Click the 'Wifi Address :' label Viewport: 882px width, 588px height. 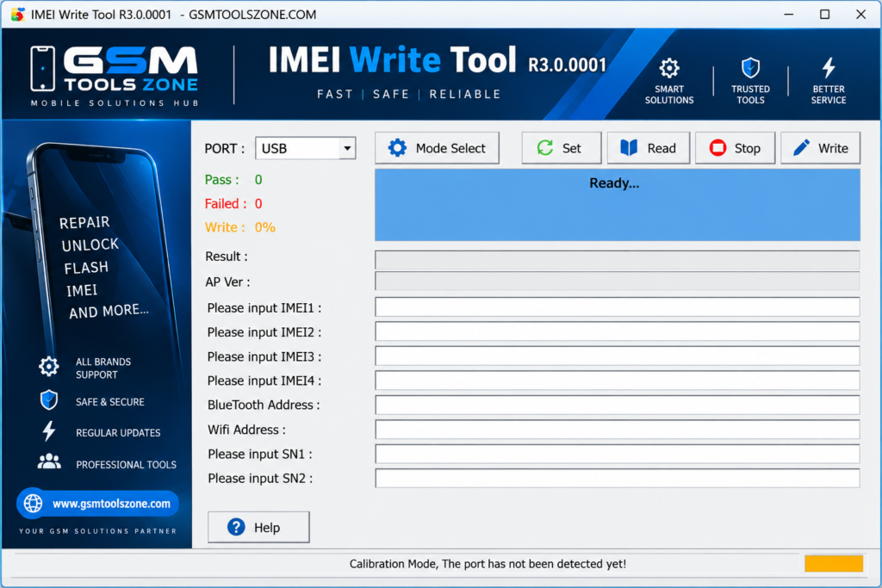point(247,430)
